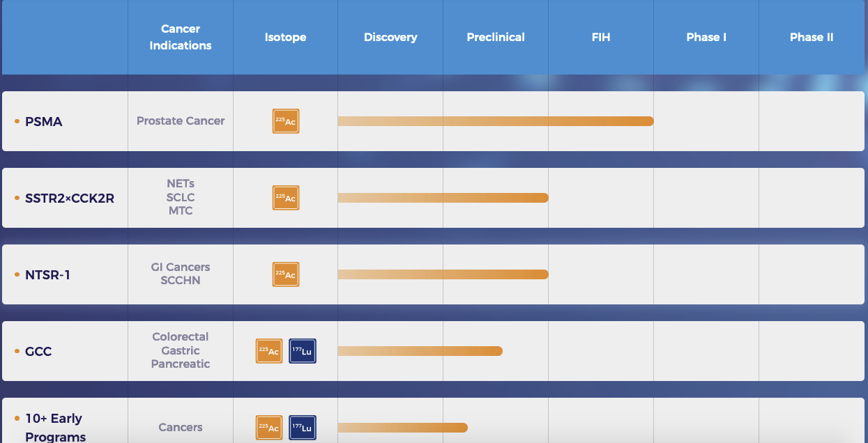Click the GCC pipeline progress bar
Viewport: 868px width, 443px height.
[420, 351]
